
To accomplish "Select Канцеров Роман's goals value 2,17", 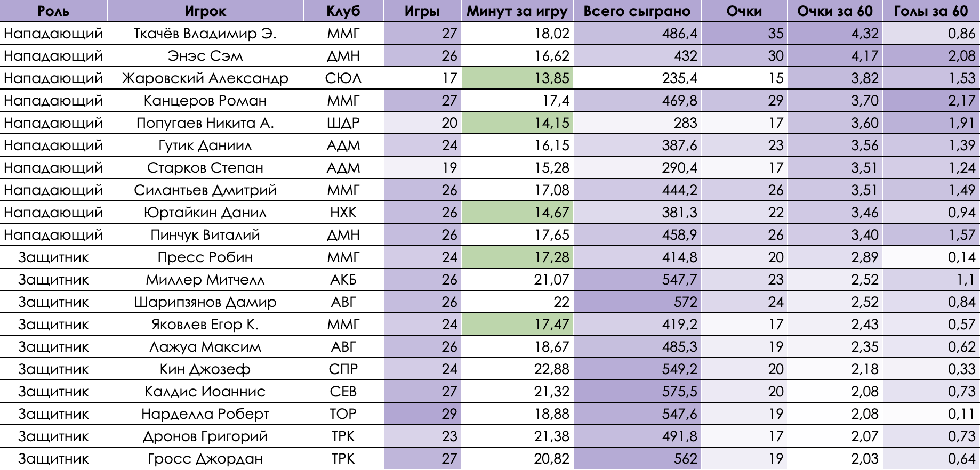I will tap(931, 101).
